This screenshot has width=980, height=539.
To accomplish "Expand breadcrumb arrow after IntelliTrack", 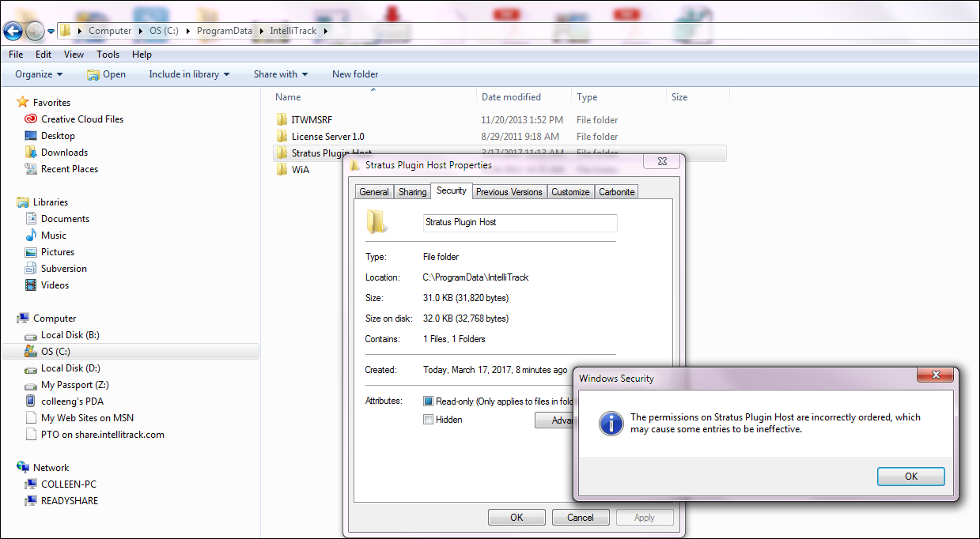I will click(325, 31).
